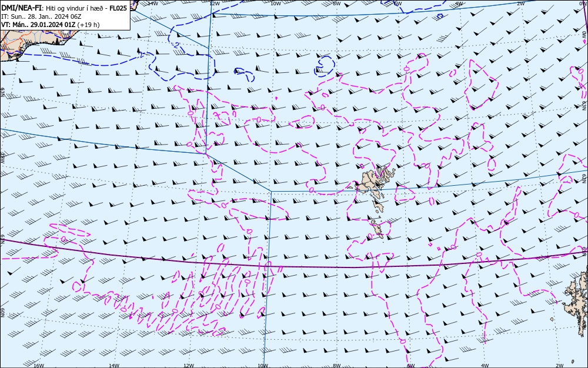Click the '16W' longitude label on the bottom edge
588x368 pixels.
tap(39, 366)
